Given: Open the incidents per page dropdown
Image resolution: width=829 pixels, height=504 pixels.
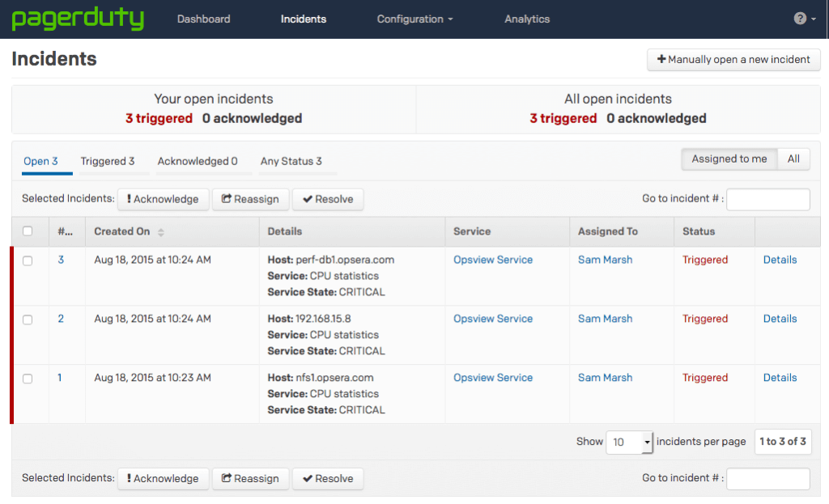Looking at the screenshot, I should pos(629,442).
